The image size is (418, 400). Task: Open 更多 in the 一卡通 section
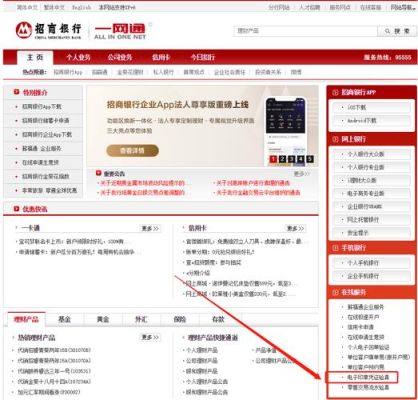tap(150, 228)
